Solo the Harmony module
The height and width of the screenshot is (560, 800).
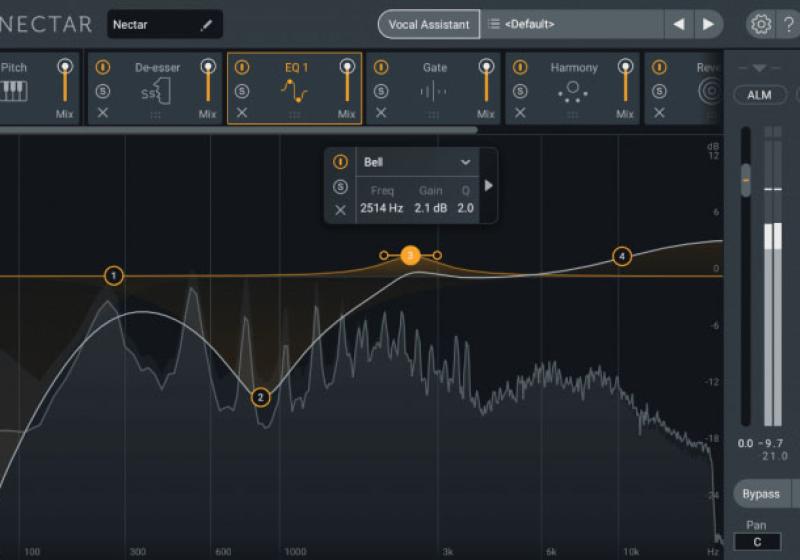pos(520,91)
